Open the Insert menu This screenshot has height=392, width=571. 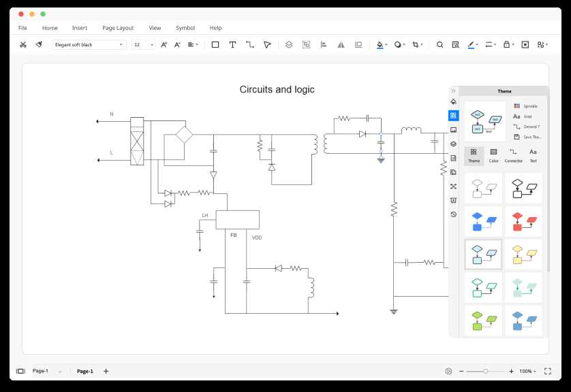coord(80,28)
